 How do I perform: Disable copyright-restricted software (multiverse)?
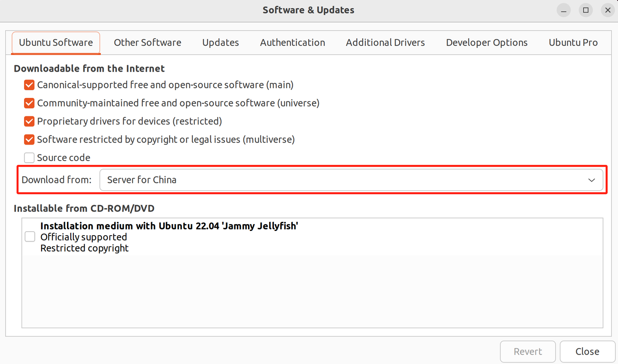pos(29,139)
